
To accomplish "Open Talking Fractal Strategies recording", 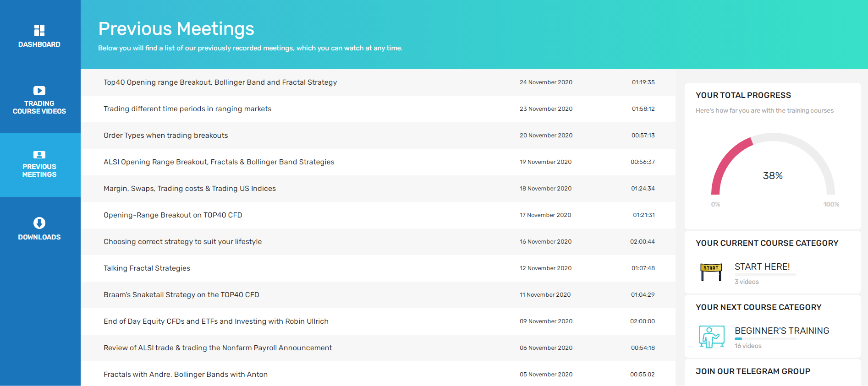I will [x=147, y=268].
